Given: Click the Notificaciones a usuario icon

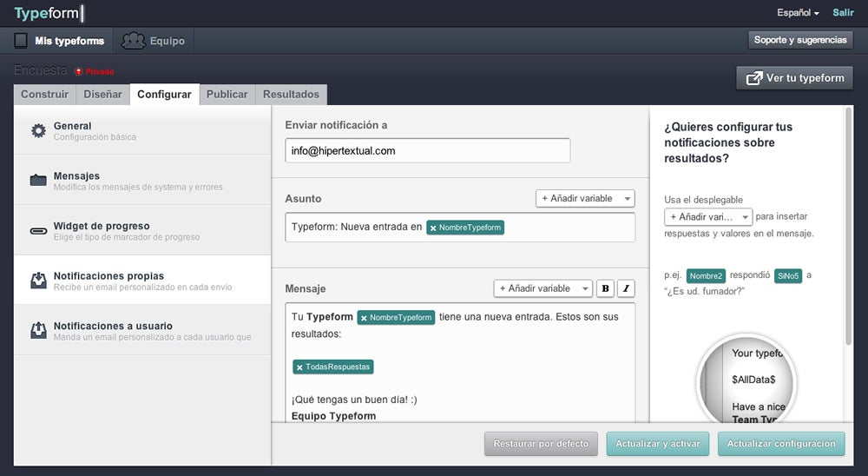Looking at the screenshot, I should [38, 331].
